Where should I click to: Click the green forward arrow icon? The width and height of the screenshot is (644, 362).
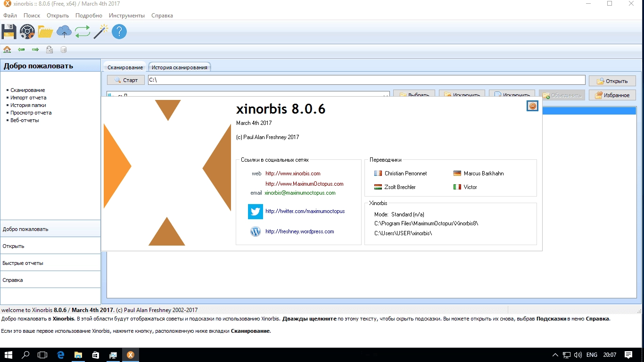[35, 49]
